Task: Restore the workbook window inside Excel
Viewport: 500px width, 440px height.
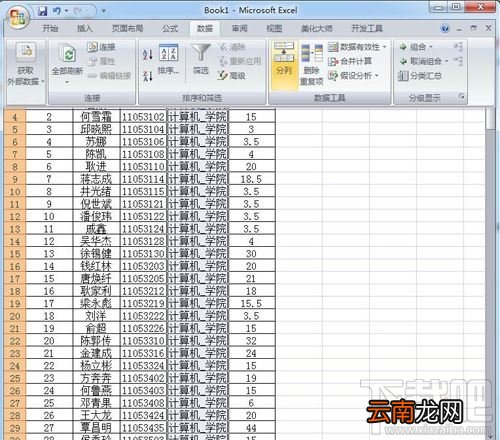Action: pos(473,28)
